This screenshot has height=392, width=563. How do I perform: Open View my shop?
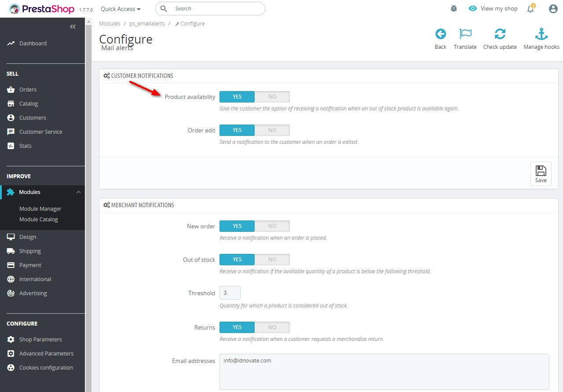pyautogui.click(x=493, y=8)
